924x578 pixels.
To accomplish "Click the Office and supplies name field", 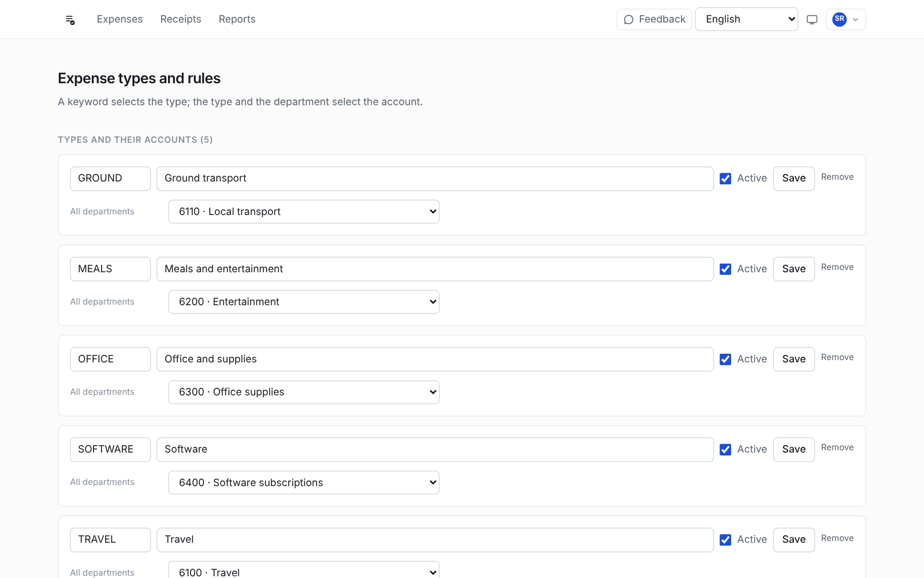I will (435, 359).
